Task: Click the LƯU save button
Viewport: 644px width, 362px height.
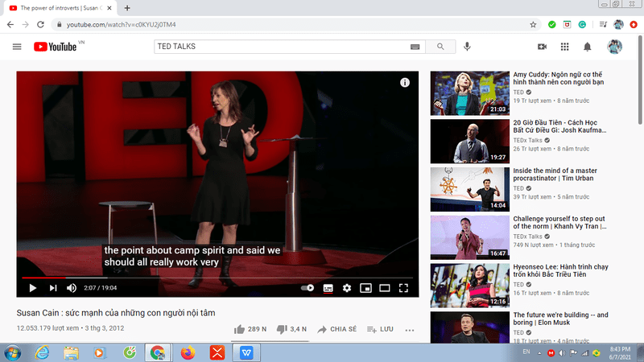Action: (x=379, y=329)
